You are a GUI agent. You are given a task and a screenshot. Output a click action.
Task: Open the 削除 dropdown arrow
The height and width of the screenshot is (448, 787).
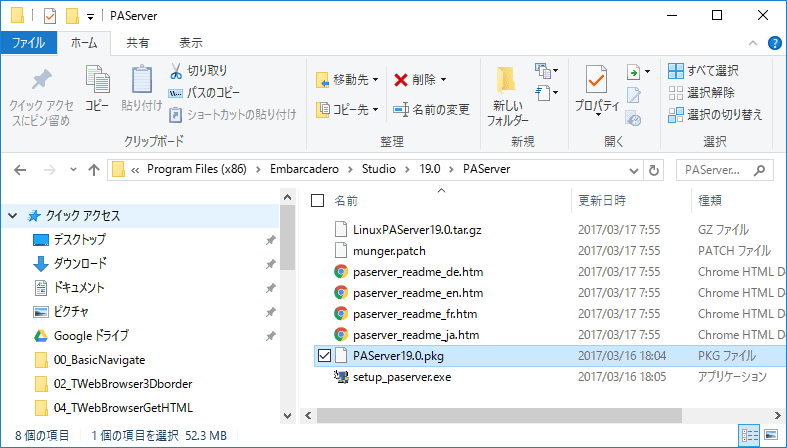point(444,80)
